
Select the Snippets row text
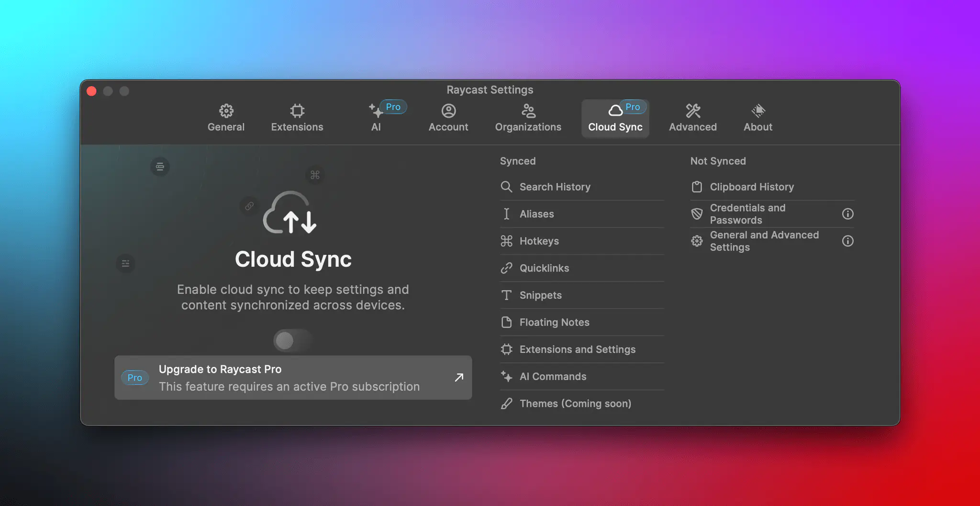(x=541, y=295)
